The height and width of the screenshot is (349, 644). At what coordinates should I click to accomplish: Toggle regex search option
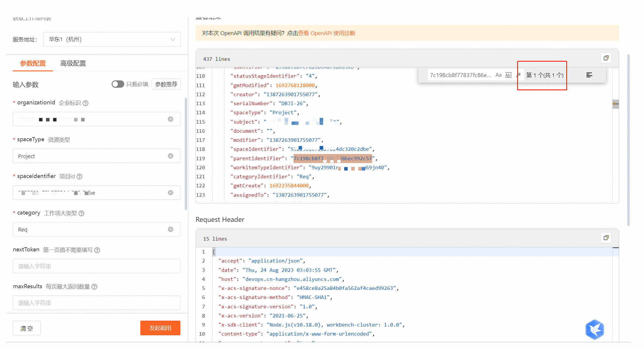coord(519,75)
